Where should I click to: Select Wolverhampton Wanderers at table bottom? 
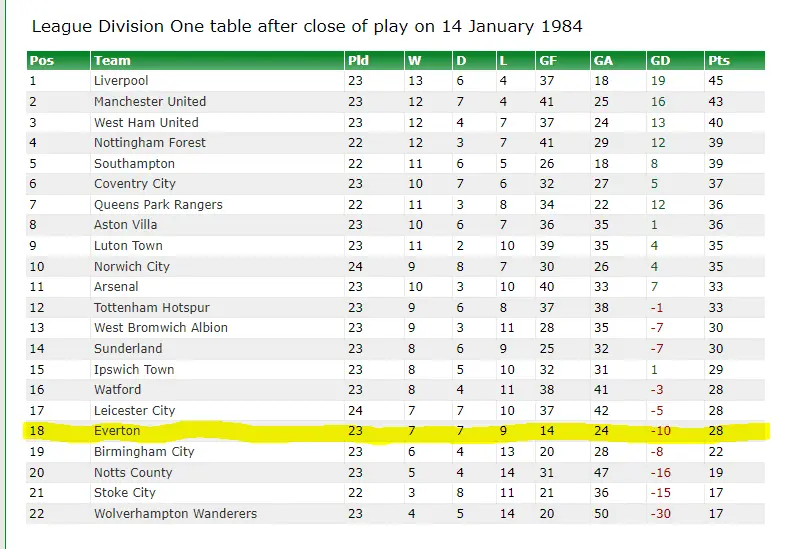tap(175, 514)
